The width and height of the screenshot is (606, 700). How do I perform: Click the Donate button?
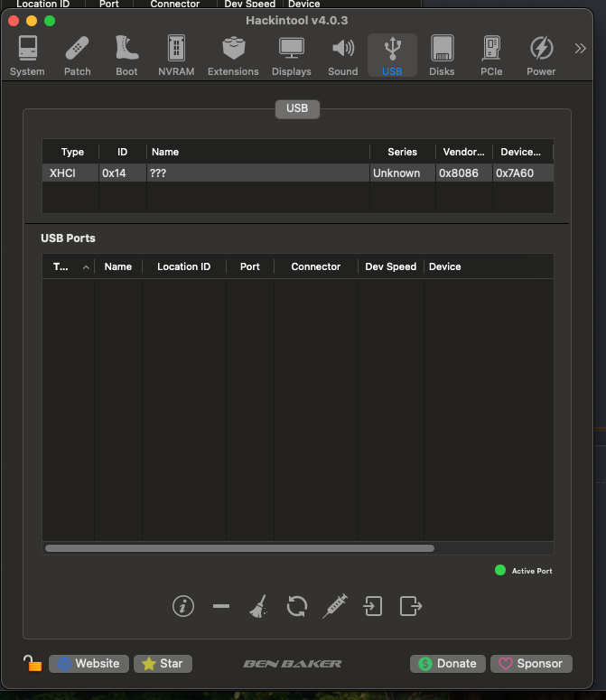[x=448, y=663]
